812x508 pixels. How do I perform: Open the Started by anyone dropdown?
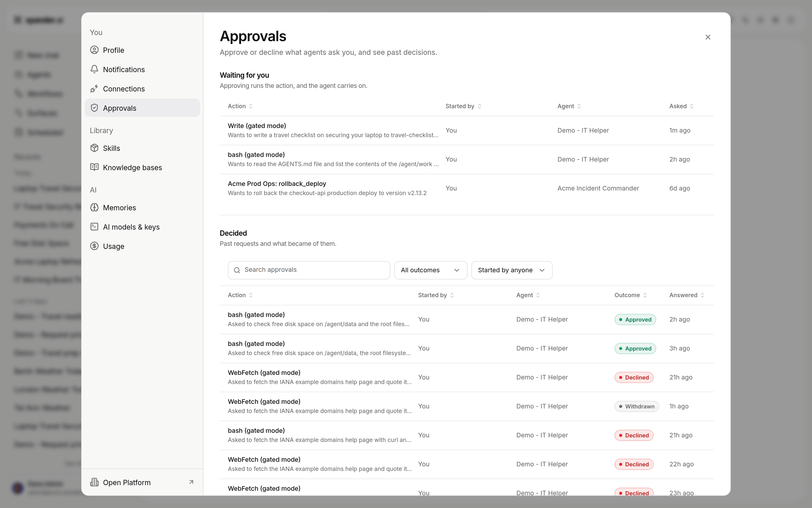click(x=512, y=270)
